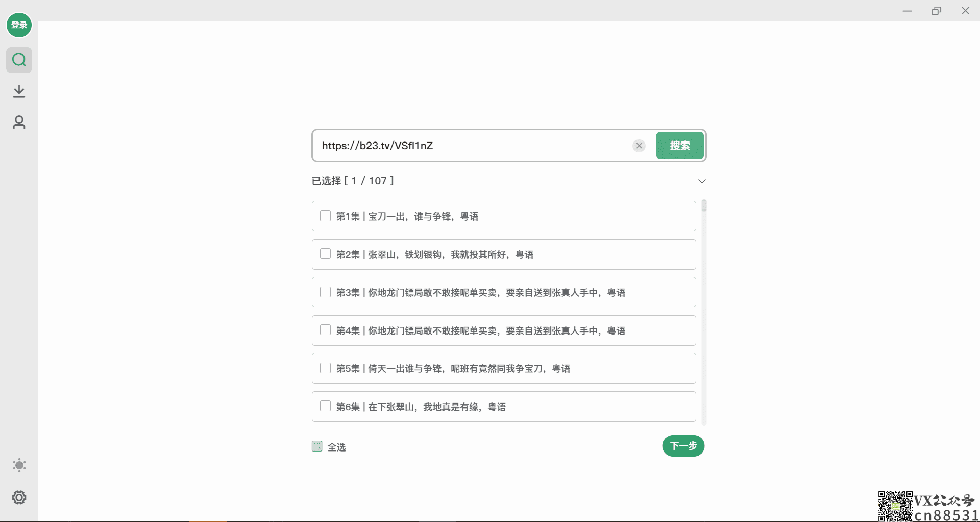Check the 第2集 episode checkbox
The height and width of the screenshot is (522, 980).
pyautogui.click(x=325, y=254)
